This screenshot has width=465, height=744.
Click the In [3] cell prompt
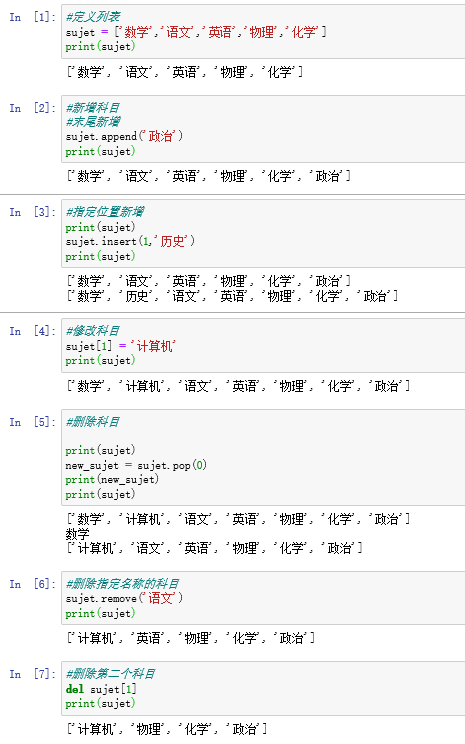pos(32,212)
